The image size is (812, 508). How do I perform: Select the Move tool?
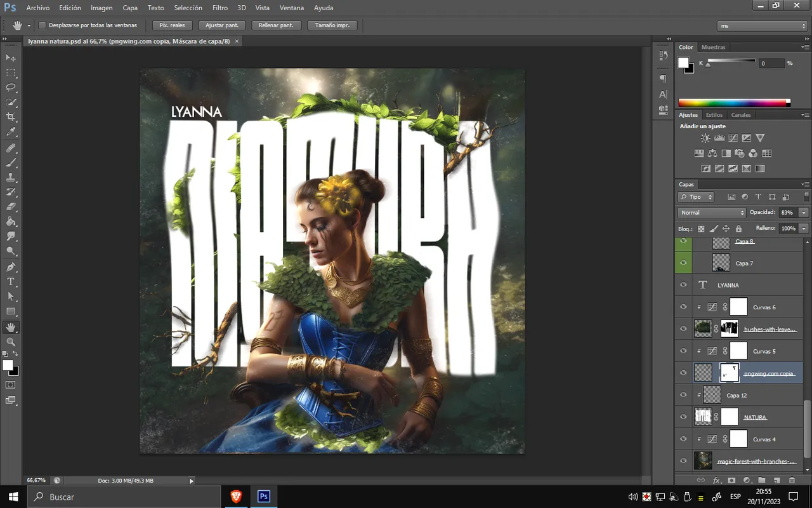(x=11, y=58)
